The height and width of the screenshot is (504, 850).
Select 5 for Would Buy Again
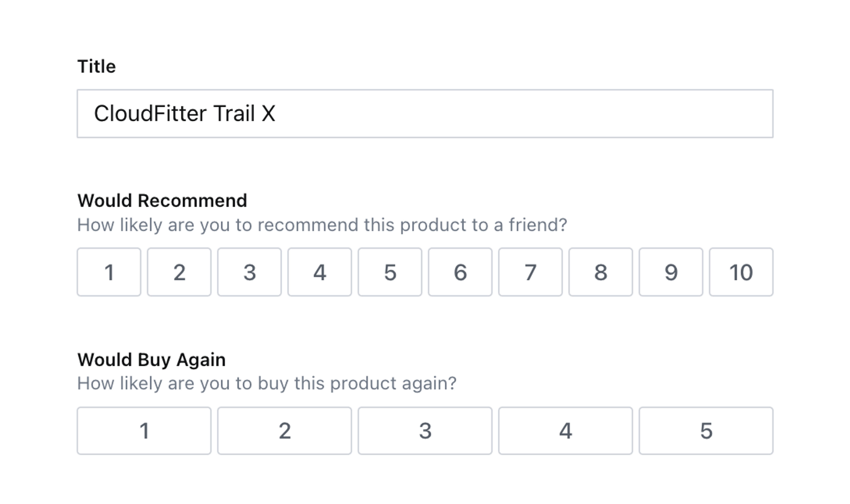pyautogui.click(x=706, y=431)
